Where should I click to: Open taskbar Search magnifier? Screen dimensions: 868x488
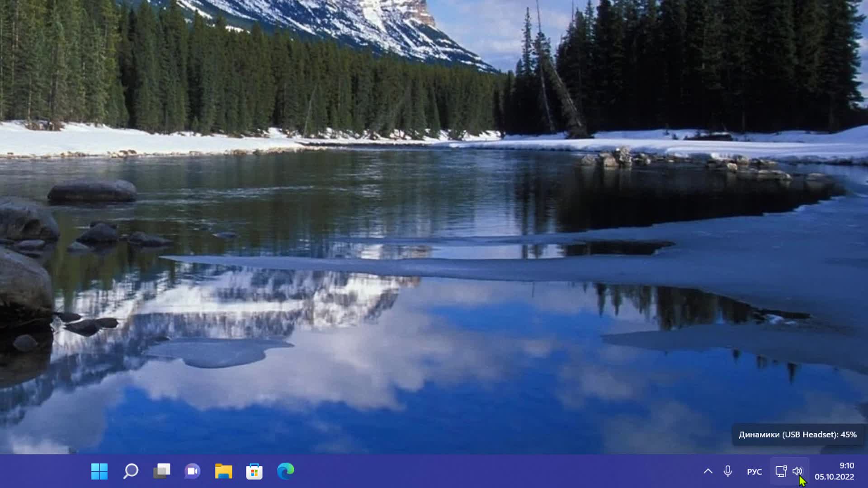131,471
